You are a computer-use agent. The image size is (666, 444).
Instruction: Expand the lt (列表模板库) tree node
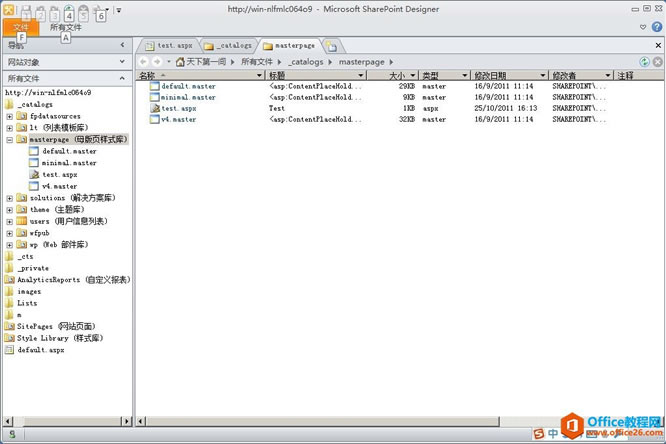[x=9, y=128]
